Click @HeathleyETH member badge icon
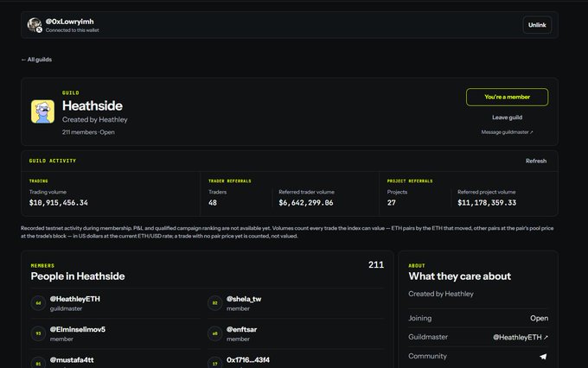 pos(38,303)
